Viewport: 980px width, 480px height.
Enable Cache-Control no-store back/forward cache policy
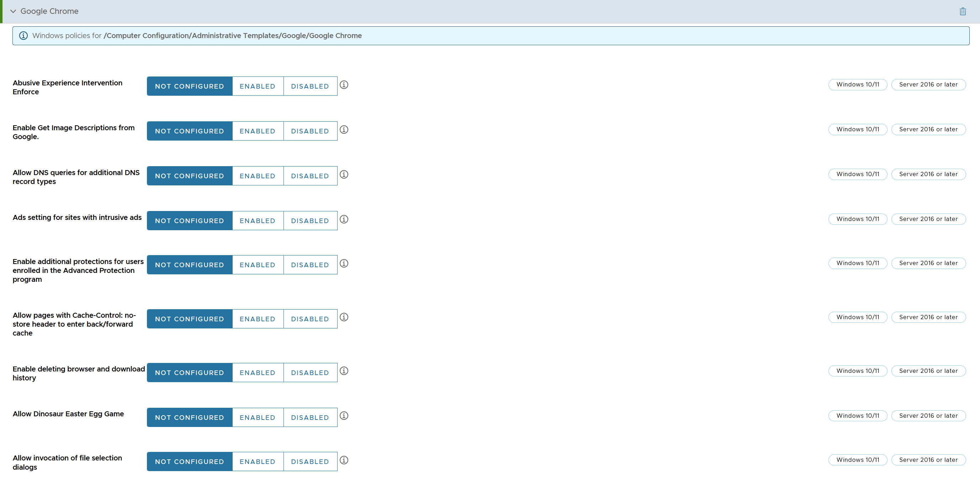click(x=258, y=320)
